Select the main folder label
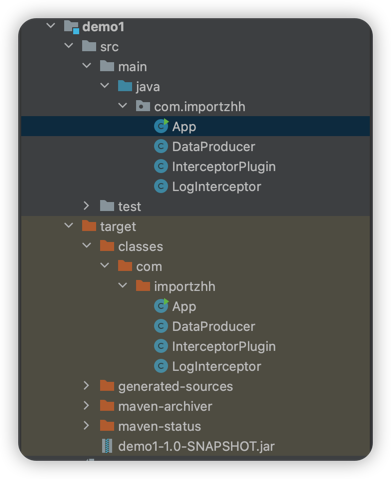391x479 pixels. [x=132, y=67]
